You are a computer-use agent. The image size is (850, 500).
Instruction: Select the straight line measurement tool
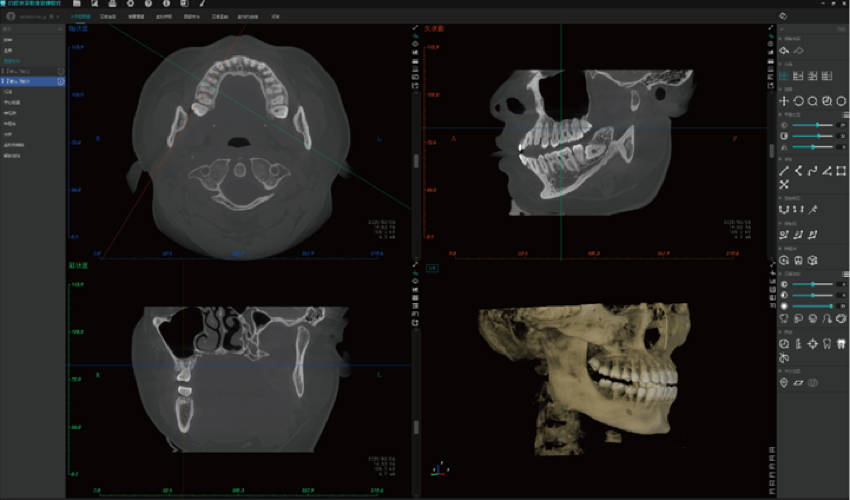point(784,171)
